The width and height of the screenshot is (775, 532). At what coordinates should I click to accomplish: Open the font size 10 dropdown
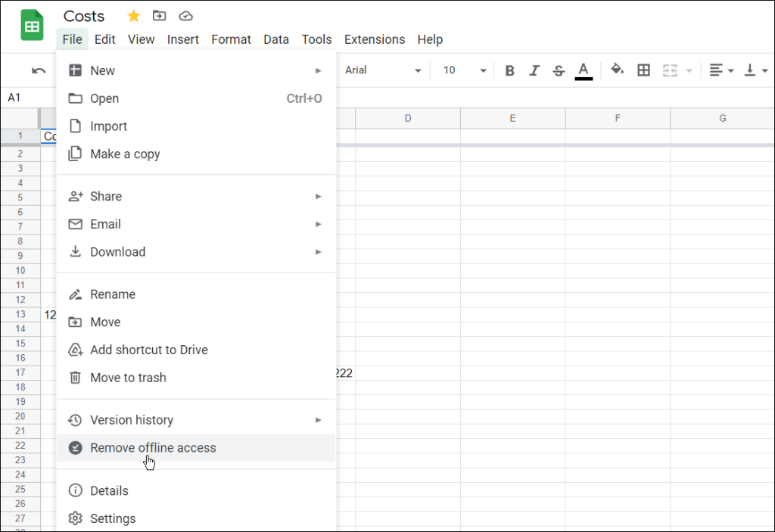[464, 70]
